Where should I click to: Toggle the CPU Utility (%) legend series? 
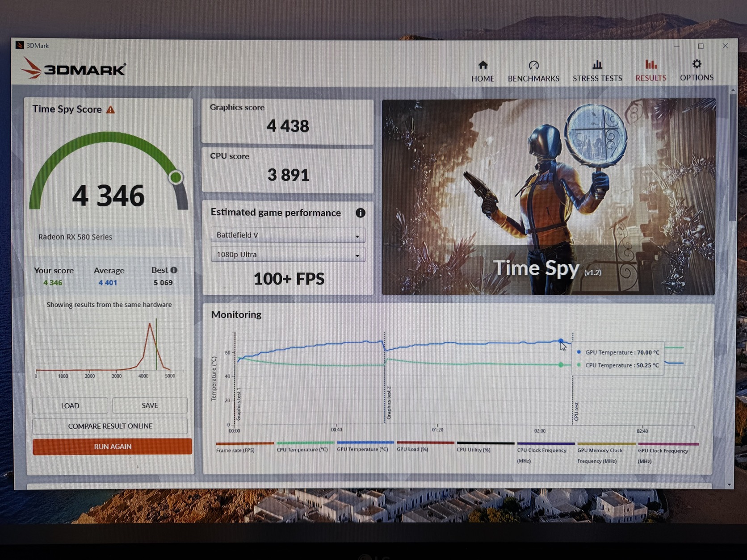(x=485, y=447)
